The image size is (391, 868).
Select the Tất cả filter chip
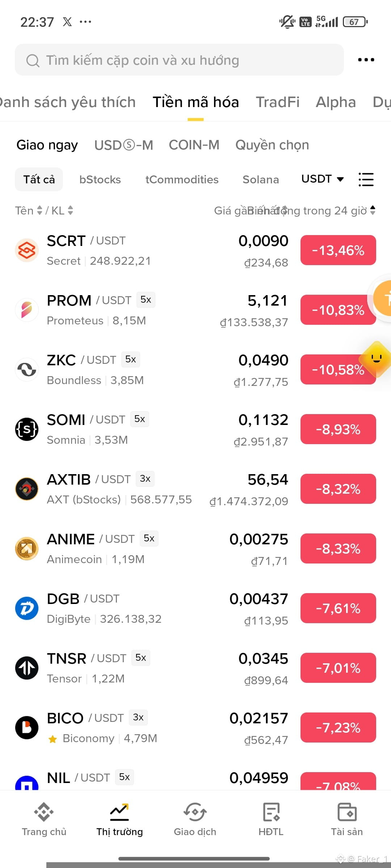click(39, 179)
